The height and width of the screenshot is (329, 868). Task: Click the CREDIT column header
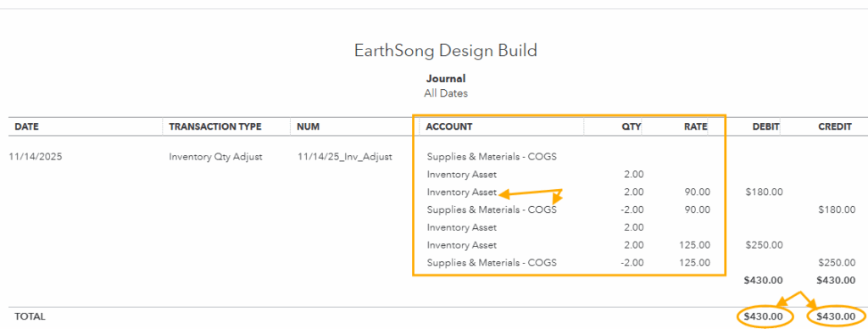(835, 127)
